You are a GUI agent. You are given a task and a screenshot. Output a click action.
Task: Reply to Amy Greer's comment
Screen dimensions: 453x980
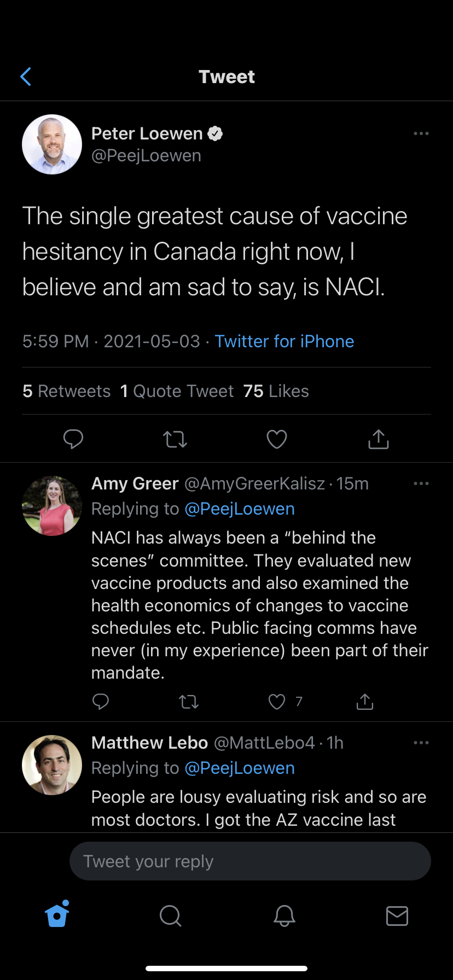tap(101, 702)
